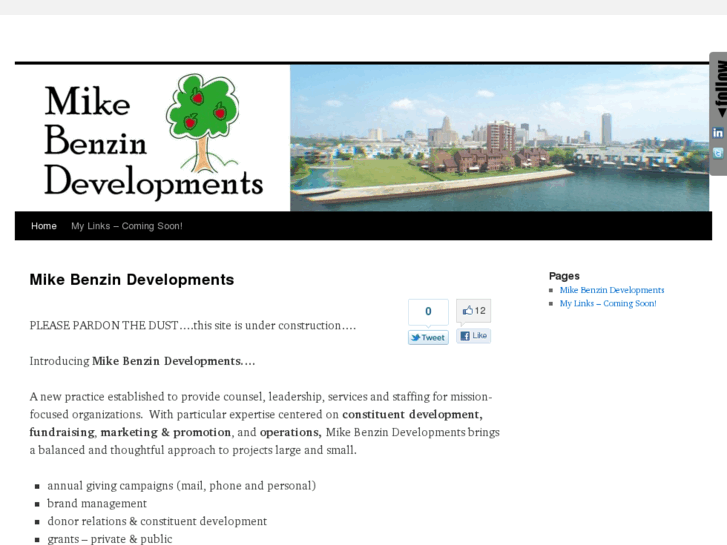Click the tweet count bubble showing 0
Viewport: 727px width, 545px height.
[x=428, y=312]
